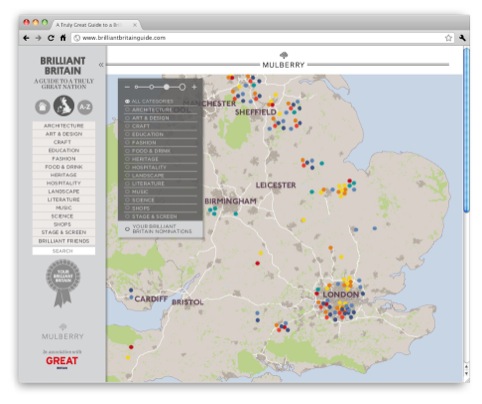482x404 pixels.
Task: Open Stage & Screen in the sidebar menu
Action: (x=64, y=232)
